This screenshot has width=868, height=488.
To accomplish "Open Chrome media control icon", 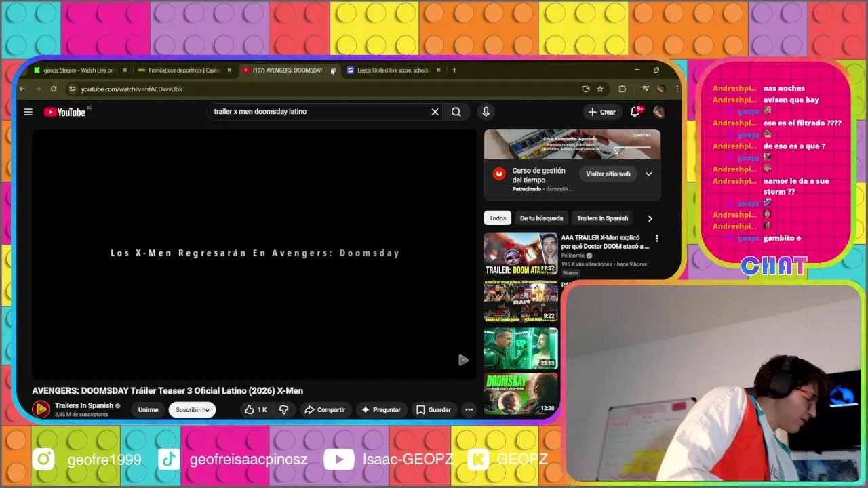I will tap(645, 89).
